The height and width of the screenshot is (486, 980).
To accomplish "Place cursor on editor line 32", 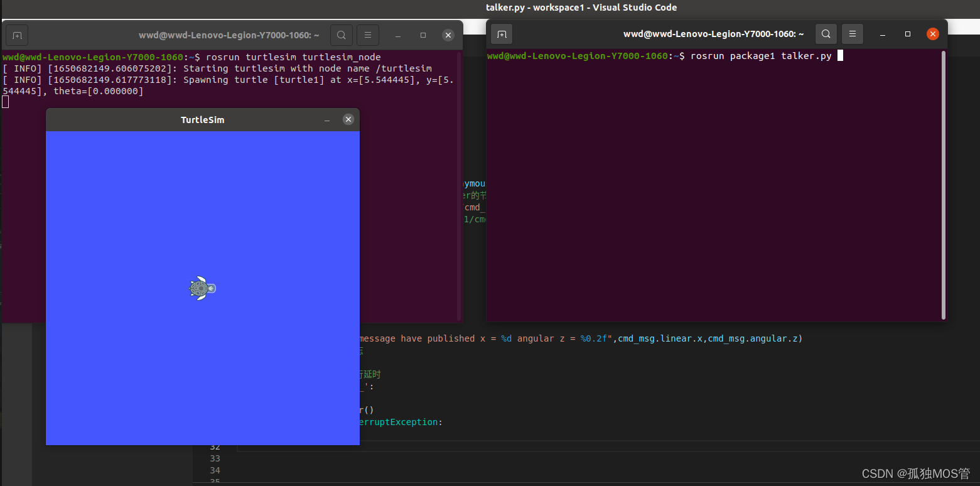I will tap(608, 446).
